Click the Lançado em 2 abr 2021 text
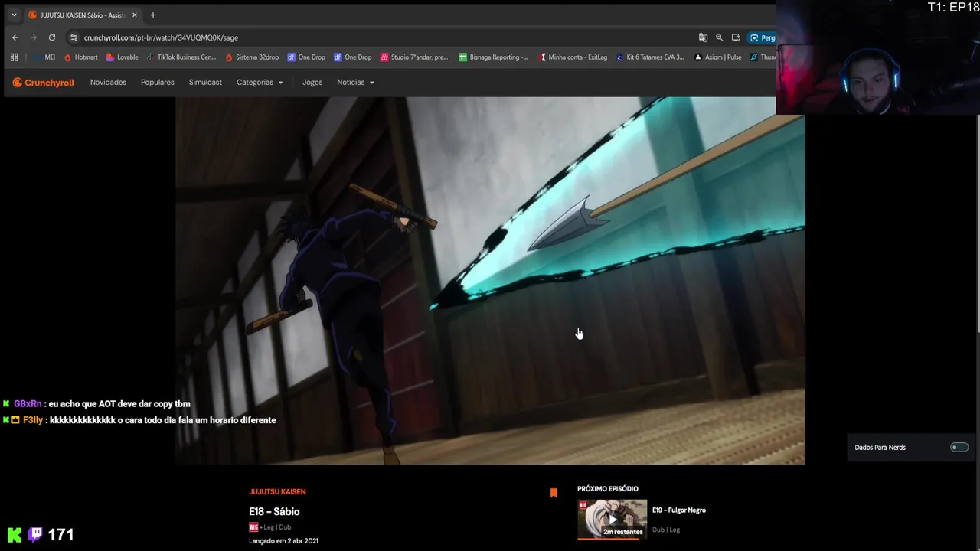Image resolution: width=980 pixels, height=551 pixels. 283,541
